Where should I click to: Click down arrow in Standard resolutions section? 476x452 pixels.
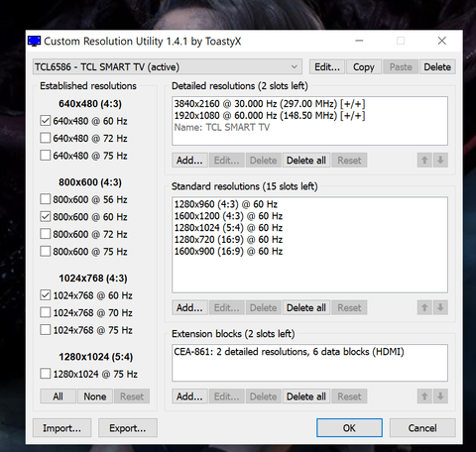click(x=440, y=307)
